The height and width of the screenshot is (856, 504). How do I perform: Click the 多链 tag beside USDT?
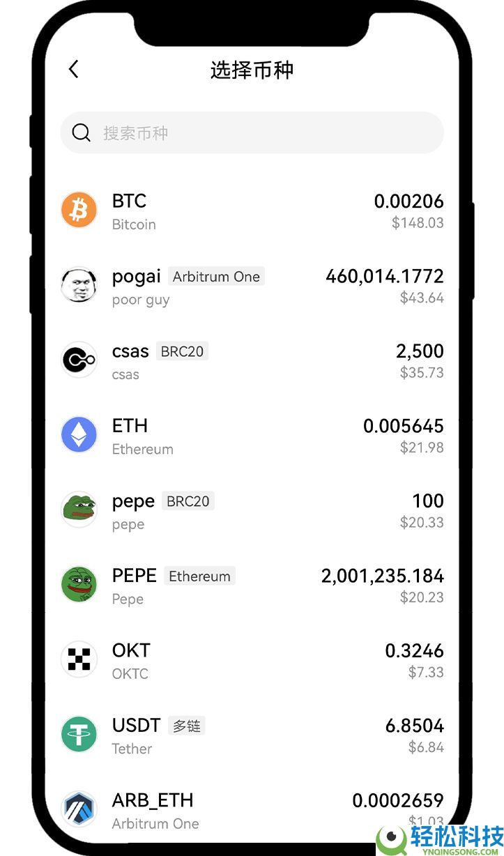pyautogui.click(x=186, y=726)
